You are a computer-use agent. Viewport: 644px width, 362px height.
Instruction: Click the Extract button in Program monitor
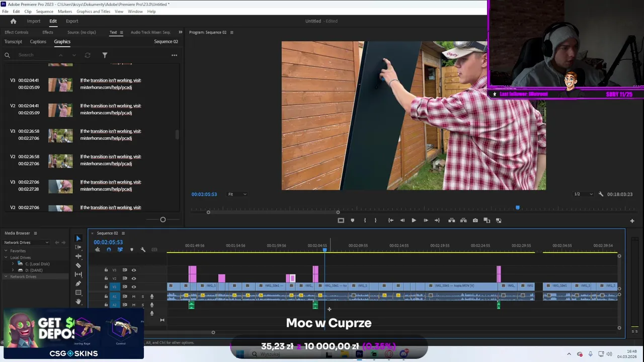coord(463,220)
